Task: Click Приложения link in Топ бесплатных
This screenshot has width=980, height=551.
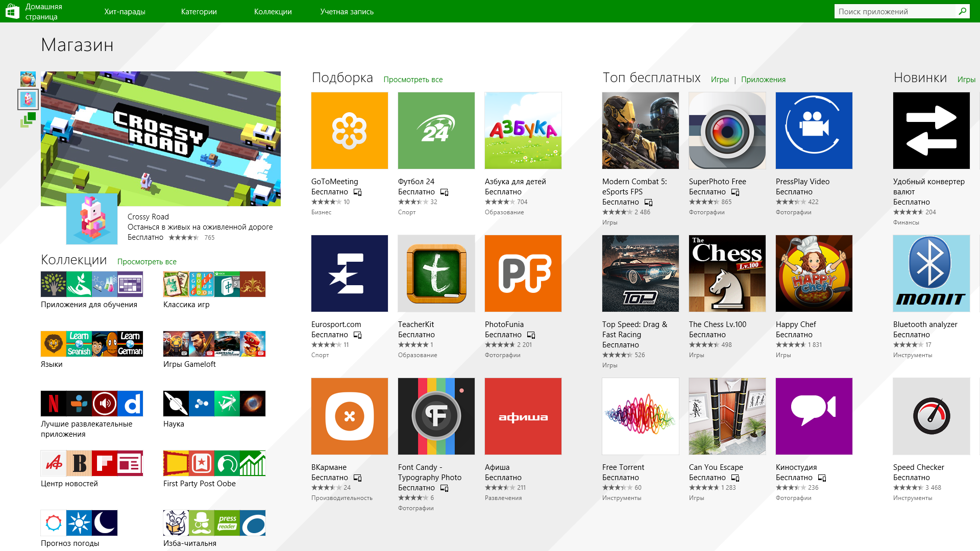Action: (763, 80)
